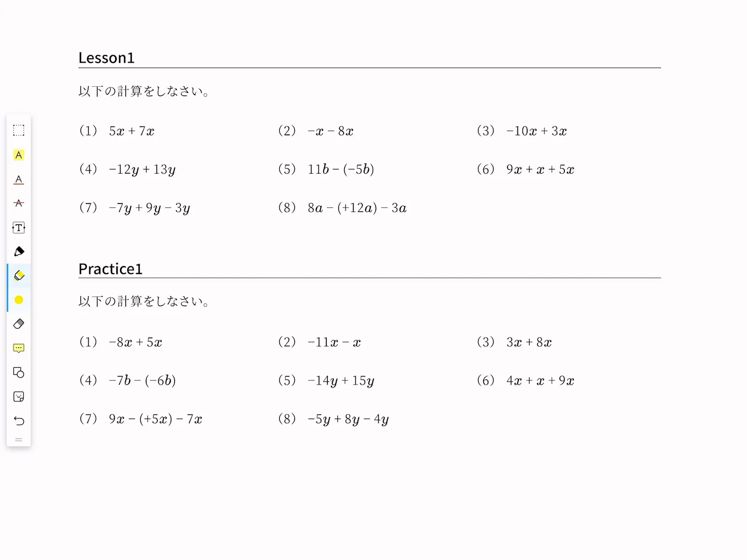Image resolution: width=747 pixels, height=560 pixels.
Task: Open the sticker tool
Action: (19, 397)
